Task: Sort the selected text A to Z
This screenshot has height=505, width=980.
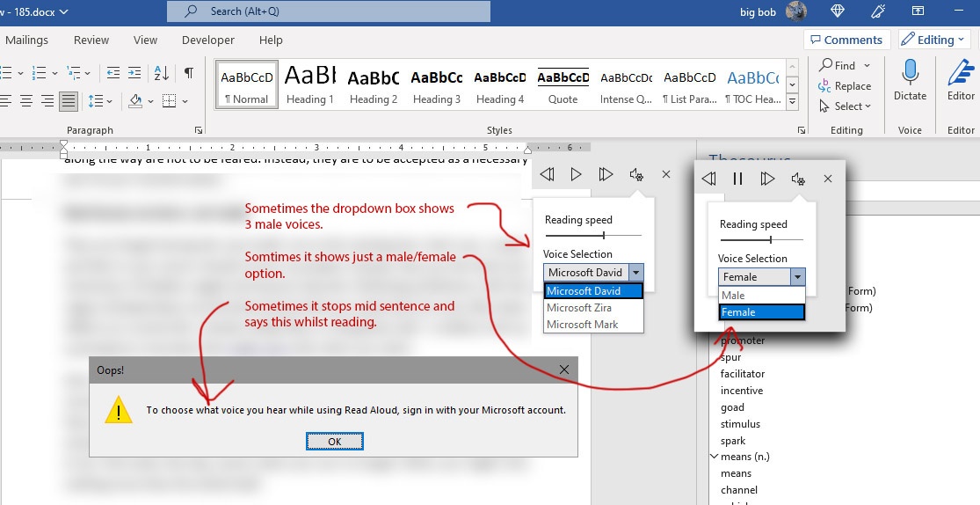Action: (x=161, y=73)
